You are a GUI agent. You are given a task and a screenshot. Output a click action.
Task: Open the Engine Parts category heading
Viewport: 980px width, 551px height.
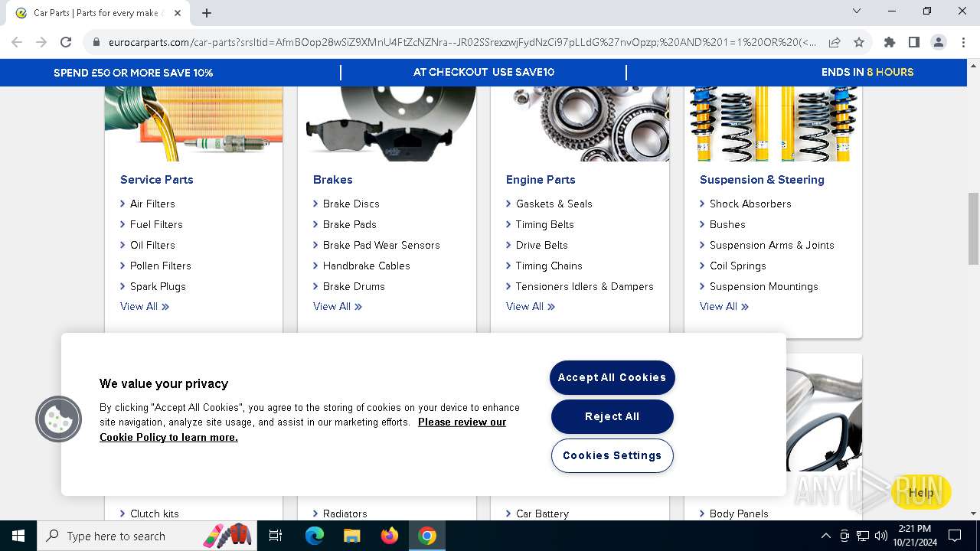pyautogui.click(x=541, y=179)
